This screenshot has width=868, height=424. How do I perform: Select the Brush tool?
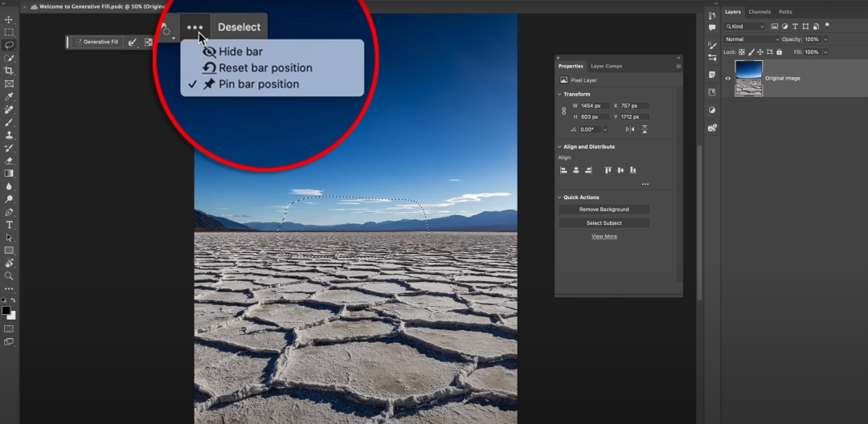pyautogui.click(x=9, y=122)
